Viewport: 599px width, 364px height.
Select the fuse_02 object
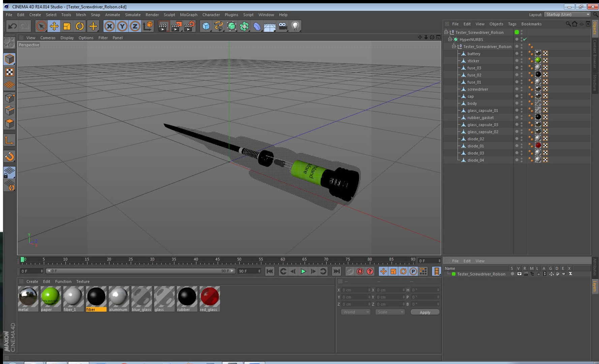tap(474, 75)
